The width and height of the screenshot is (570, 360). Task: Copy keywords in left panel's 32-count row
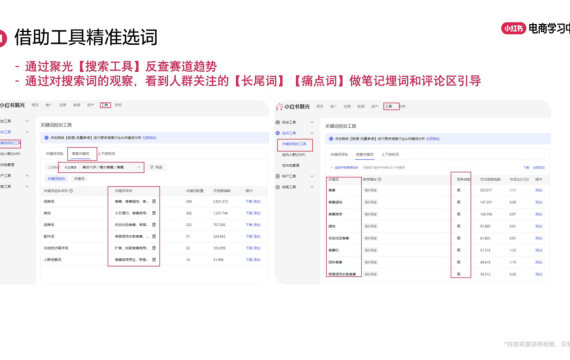(154, 248)
